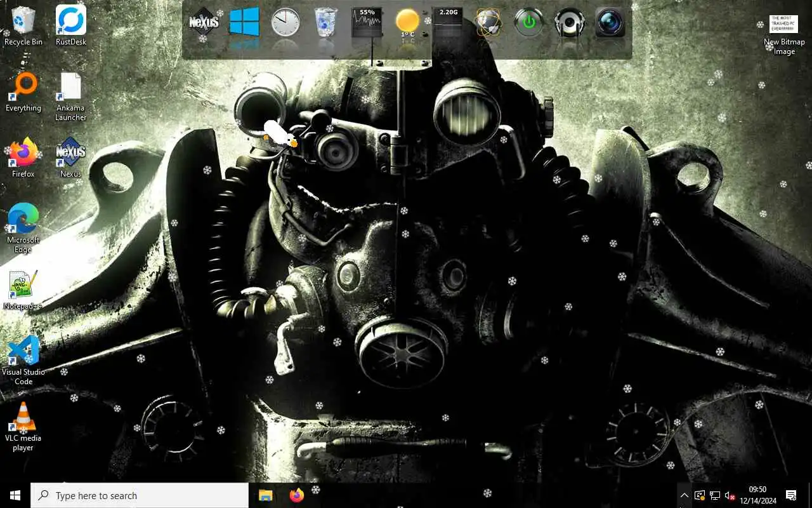
Task: Select the Firefox desktop shortcut
Action: click(23, 158)
